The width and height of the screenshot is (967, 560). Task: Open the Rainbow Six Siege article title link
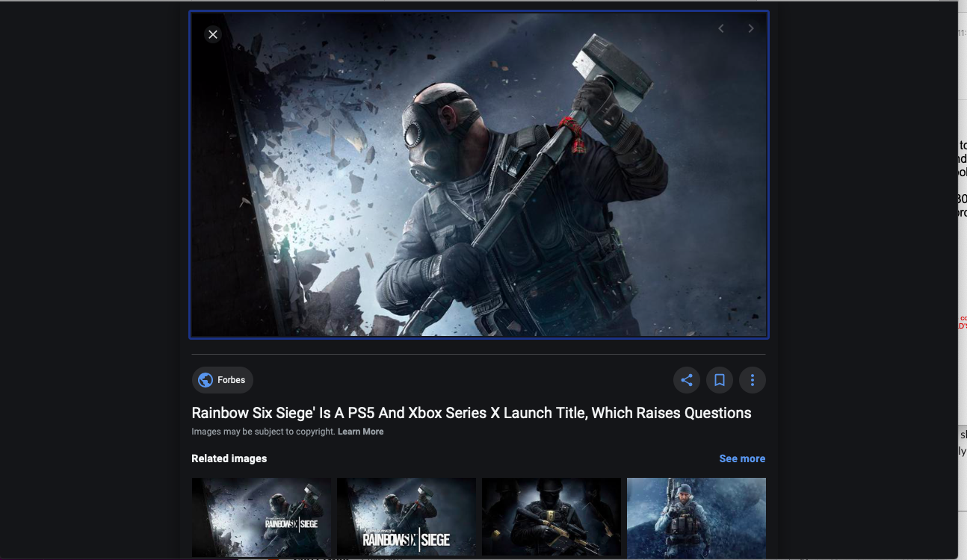(471, 413)
